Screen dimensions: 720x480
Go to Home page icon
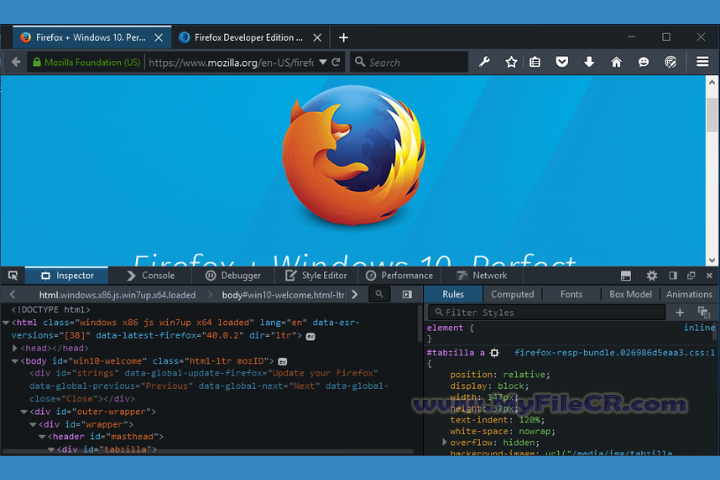pyautogui.click(x=616, y=62)
